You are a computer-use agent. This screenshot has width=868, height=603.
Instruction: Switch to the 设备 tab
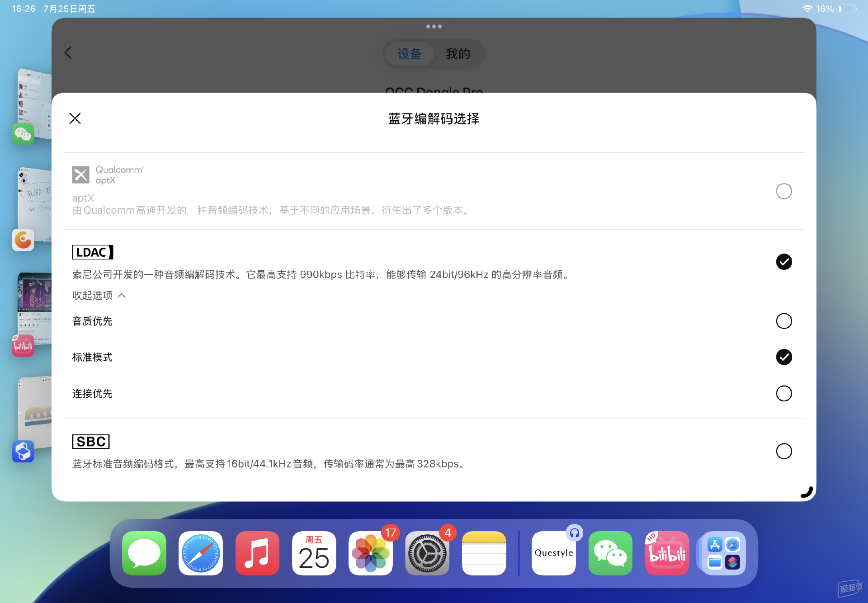pyautogui.click(x=410, y=54)
